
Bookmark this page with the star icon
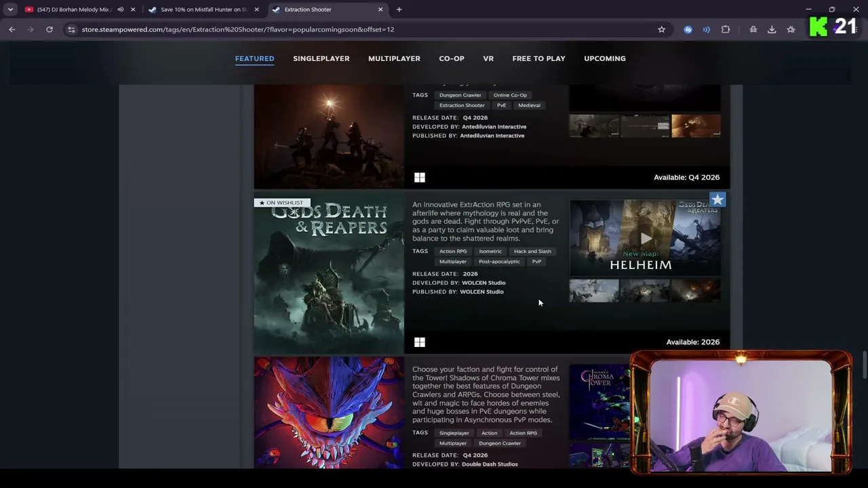[661, 29]
